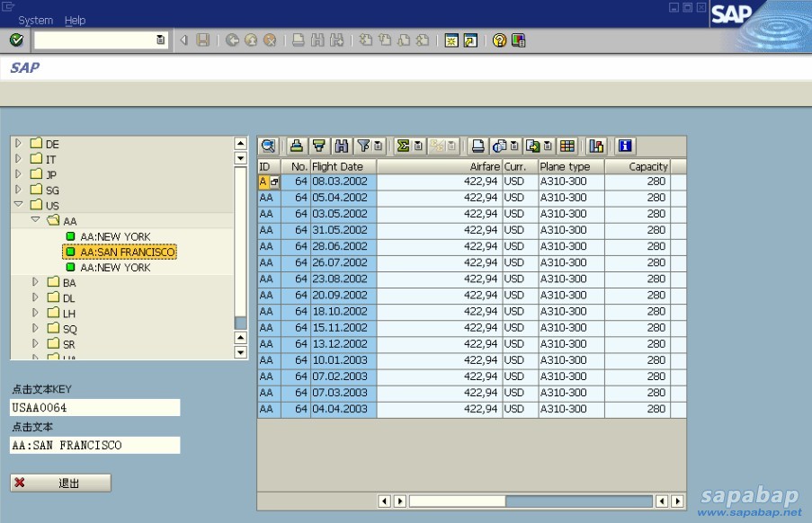Click the Customize Local Layout icon
The image size is (812, 523).
(518, 40)
